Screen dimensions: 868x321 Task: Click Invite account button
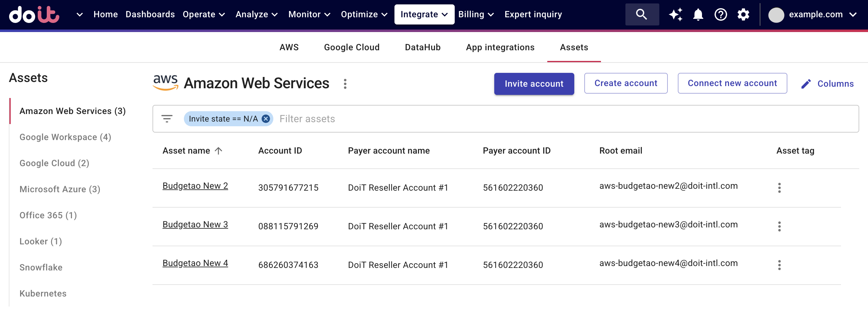[534, 84]
